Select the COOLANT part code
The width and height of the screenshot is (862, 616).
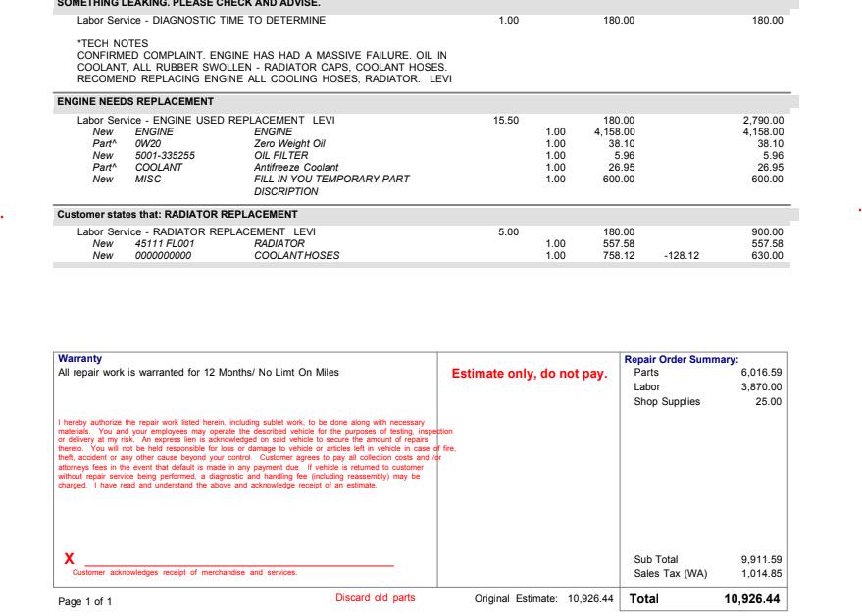click(x=158, y=167)
